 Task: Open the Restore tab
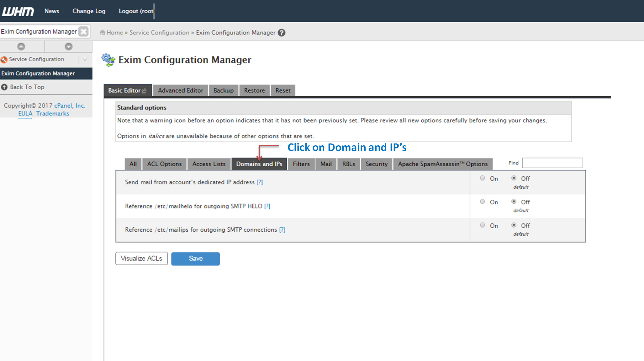tap(255, 90)
